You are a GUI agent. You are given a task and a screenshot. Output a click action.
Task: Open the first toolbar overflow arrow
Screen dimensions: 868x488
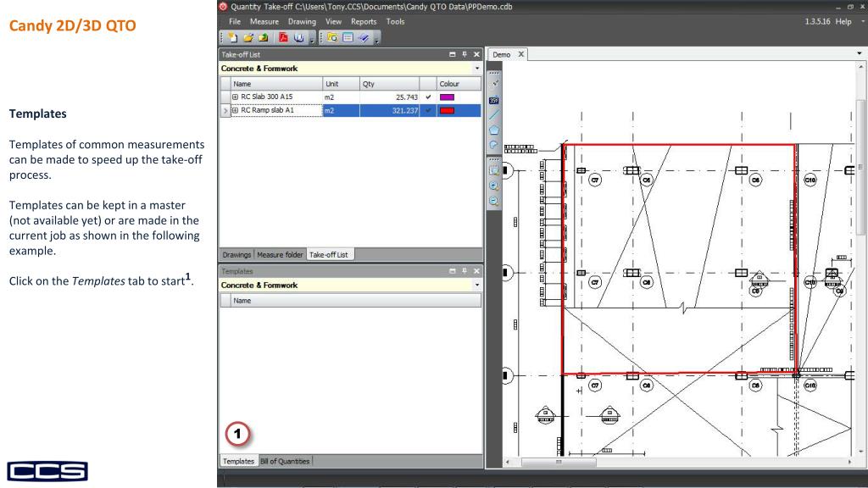point(312,39)
